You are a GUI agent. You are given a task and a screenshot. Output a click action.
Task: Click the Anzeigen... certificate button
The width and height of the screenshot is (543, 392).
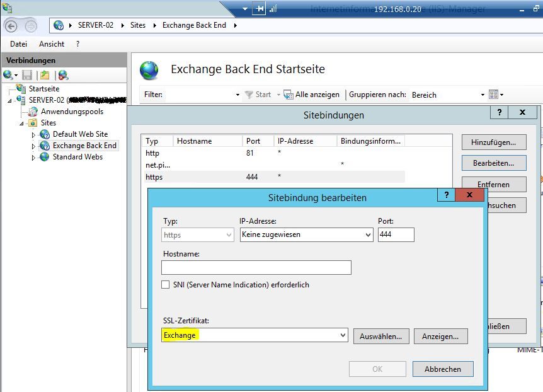440,336
